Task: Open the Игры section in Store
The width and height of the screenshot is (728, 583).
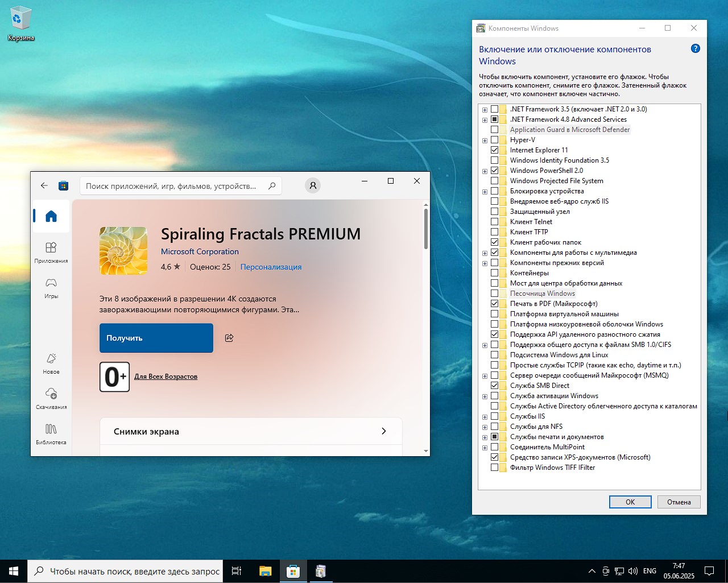Action: [x=51, y=288]
